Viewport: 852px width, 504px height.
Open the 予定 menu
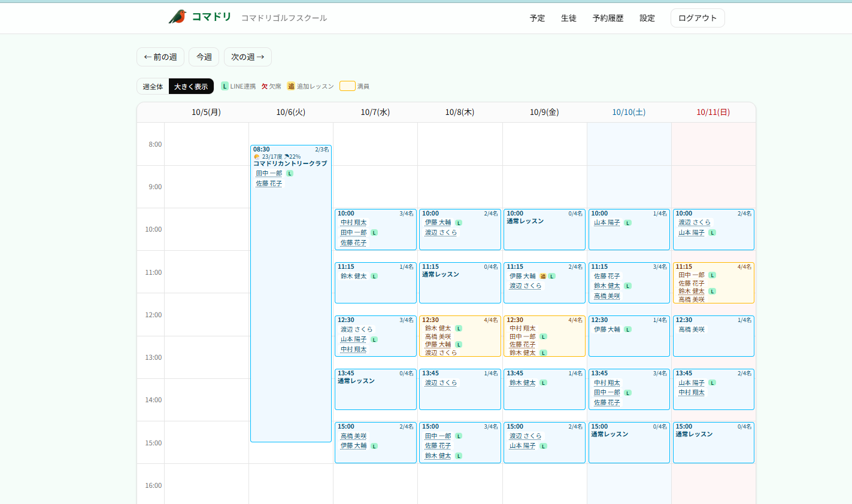(x=538, y=18)
